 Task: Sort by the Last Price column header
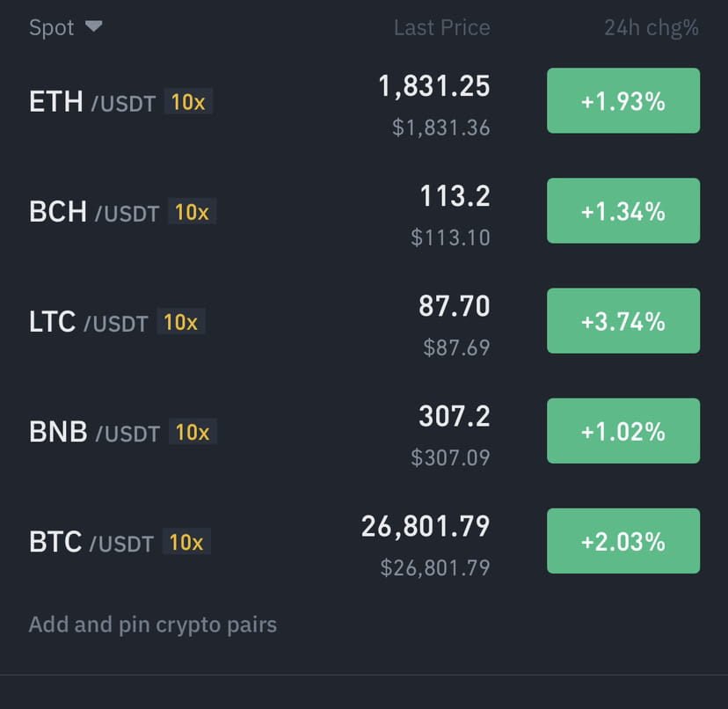(441, 27)
